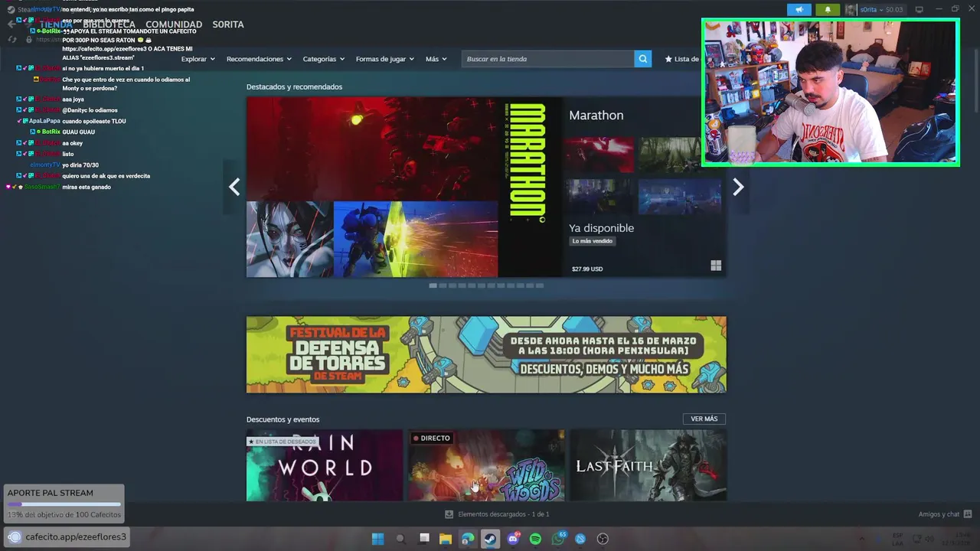This screenshot has height=551, width=980.
Task: Expand the Más store menu
Action: [x=436, y=59]
